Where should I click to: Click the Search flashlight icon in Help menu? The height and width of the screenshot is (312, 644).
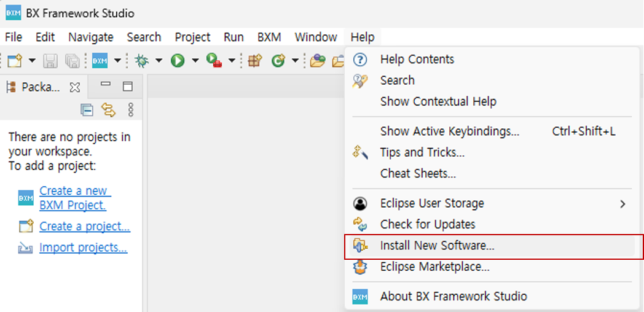click(x=360, y=80)
